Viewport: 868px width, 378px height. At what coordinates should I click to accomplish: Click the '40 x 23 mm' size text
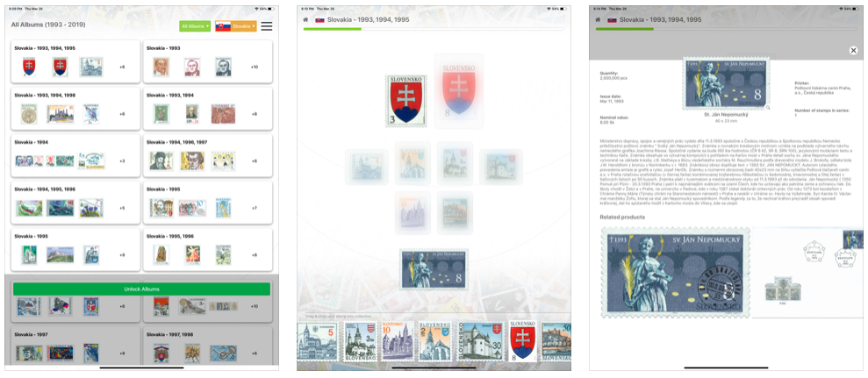(x=726, y=120)
